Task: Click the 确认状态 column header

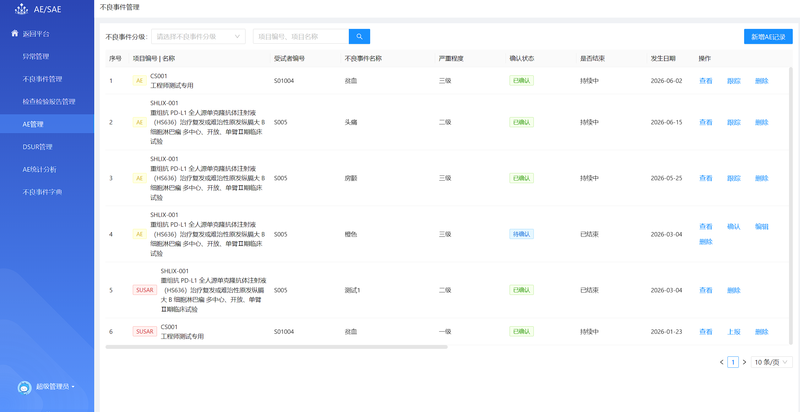Action: [522, 59]
